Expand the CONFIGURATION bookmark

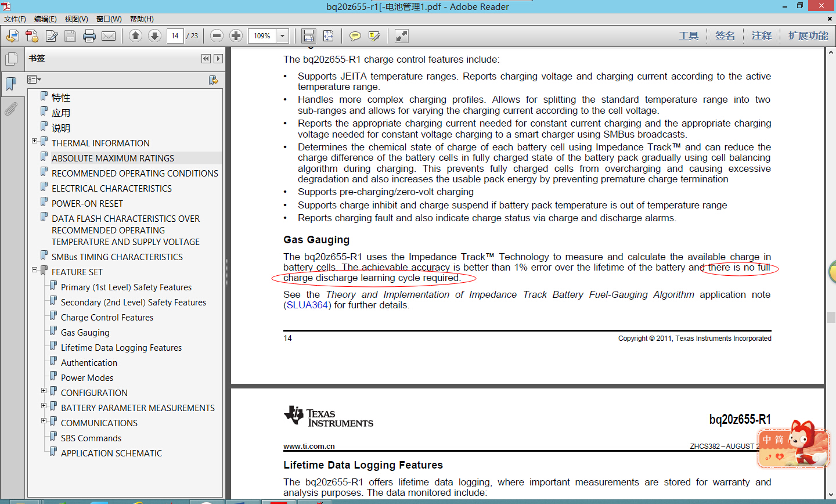[x=44, y=391]
